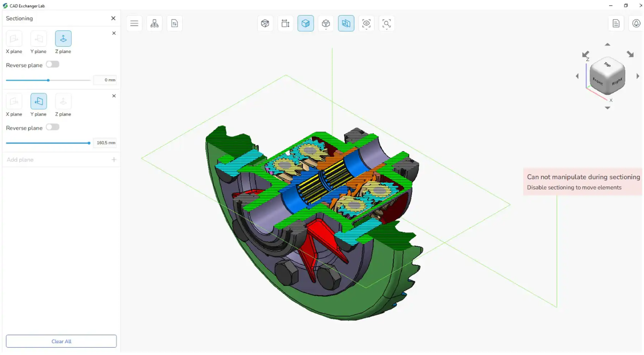This screenshot has height=355, width=644.
Task: Select Y plane for first section
Action: [x=38, y=39]
